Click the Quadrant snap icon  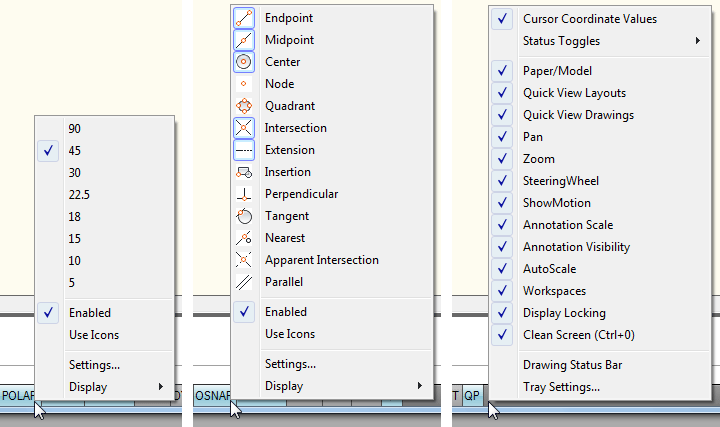click(x=244, y=106)
